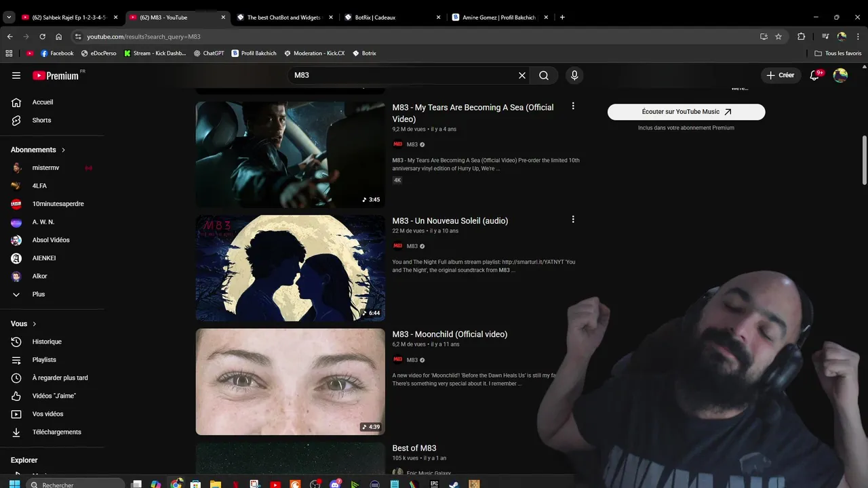Open a new browser tab
The height and width of the screenshot is (488, 868).
(x=562, y=17)
